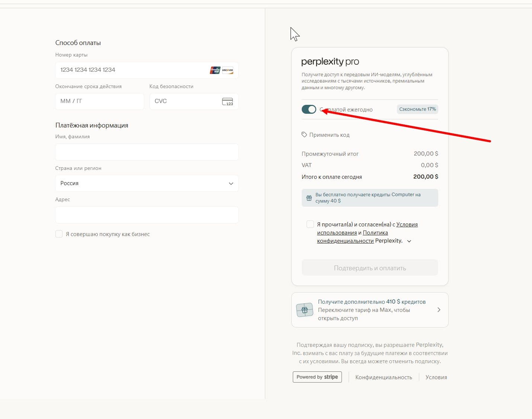This screenshot has height=419, width=532.
Task: Click the Powered by stripe button
Action: [x=317, y=377]
